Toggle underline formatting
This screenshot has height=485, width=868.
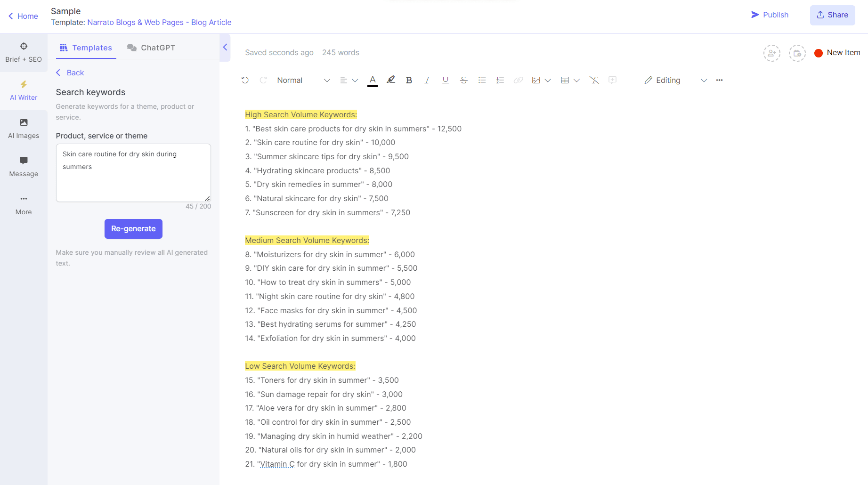(446, 80)
